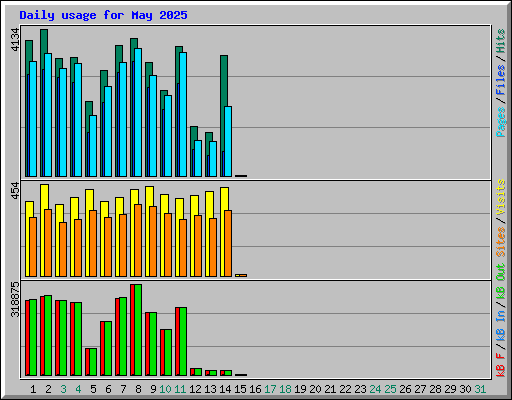
Task: Click the green kB Out bar for day 1
Action: [33, 338]
